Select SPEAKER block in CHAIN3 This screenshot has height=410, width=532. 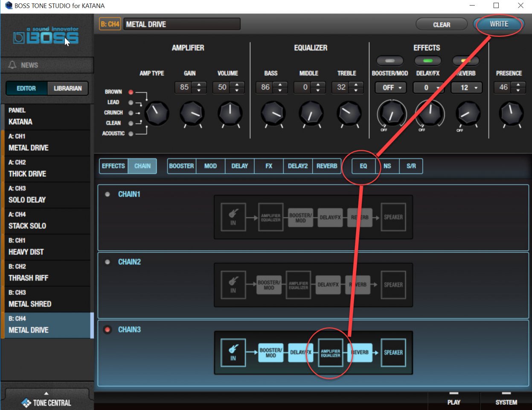coord(393,352)
